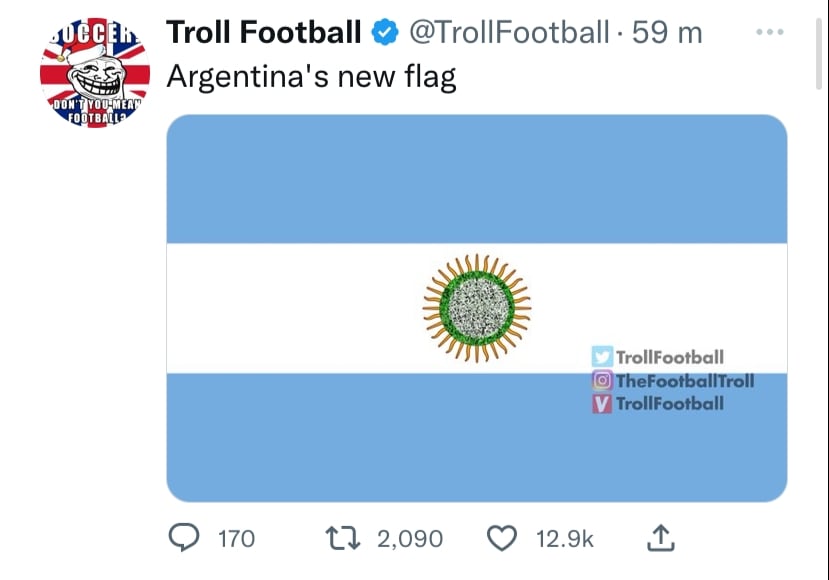829x580 pixels.
Task: Share the tweet via the upload arrow icon
Action: tap(662, 538)
